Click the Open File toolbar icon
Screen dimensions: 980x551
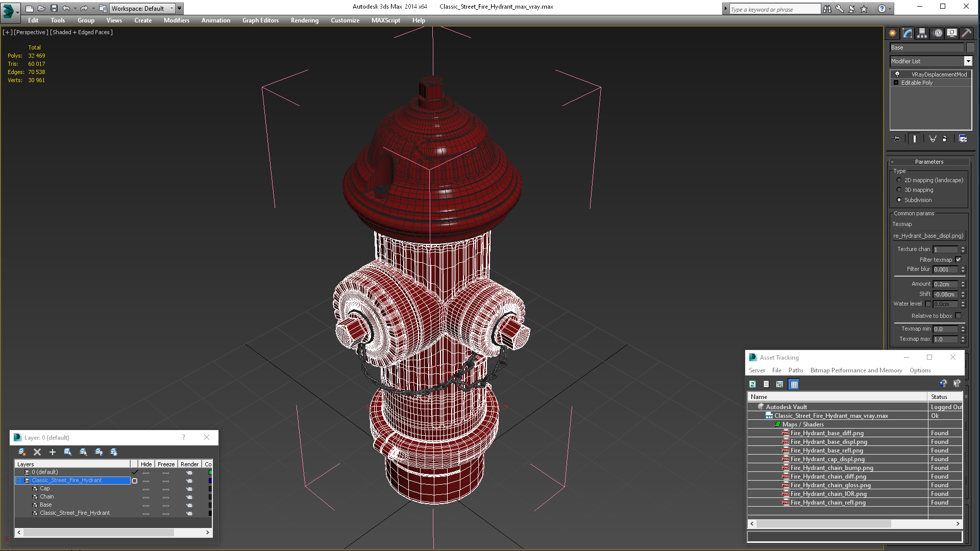41,8
